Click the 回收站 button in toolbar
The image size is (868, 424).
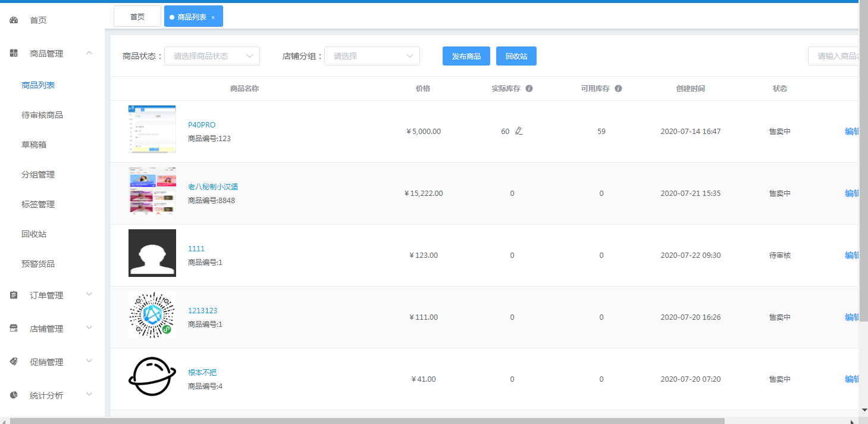[x=516, y=56]
